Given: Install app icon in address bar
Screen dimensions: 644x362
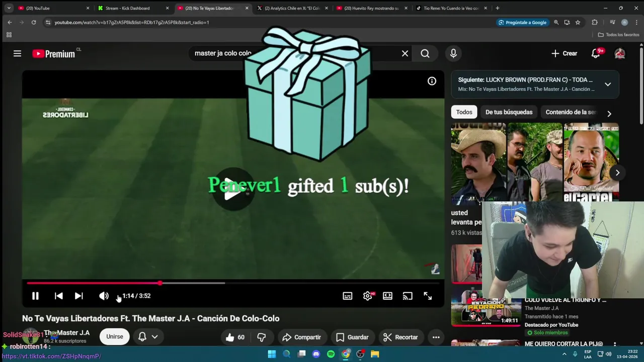Looking at the screenshot, I should [567, 22].
